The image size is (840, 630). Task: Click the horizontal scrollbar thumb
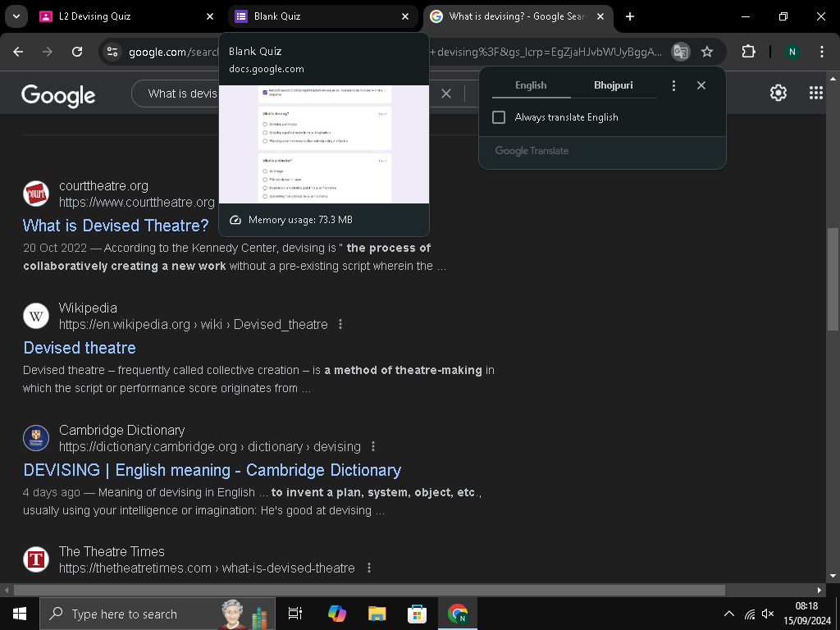tap(369, 590)
